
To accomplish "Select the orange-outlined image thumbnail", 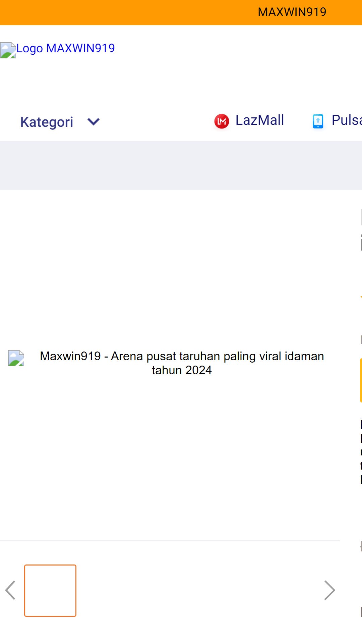I will [x=50, y=590].
